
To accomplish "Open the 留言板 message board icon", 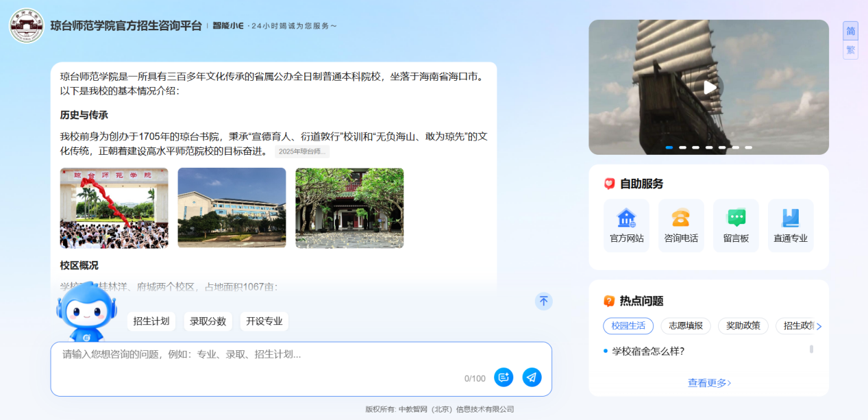I will coord(736,219).
